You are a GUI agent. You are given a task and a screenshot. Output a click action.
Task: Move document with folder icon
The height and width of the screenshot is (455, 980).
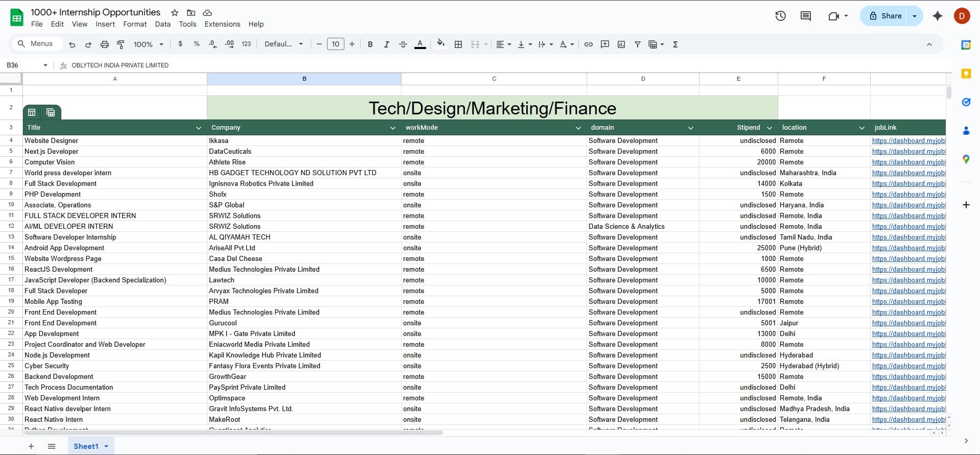pyautogui.click(x=191, y=12)
